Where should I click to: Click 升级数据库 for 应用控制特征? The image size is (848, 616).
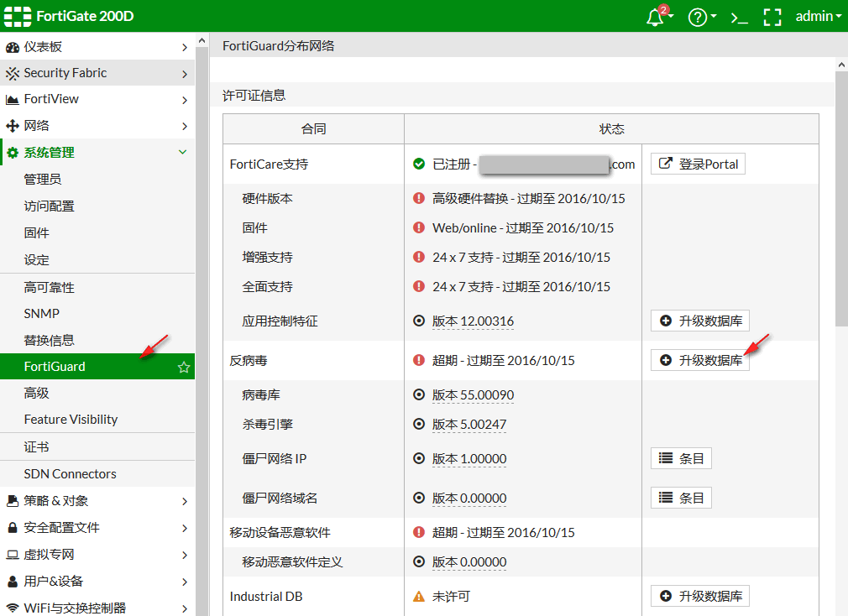[x=700, y=321]
